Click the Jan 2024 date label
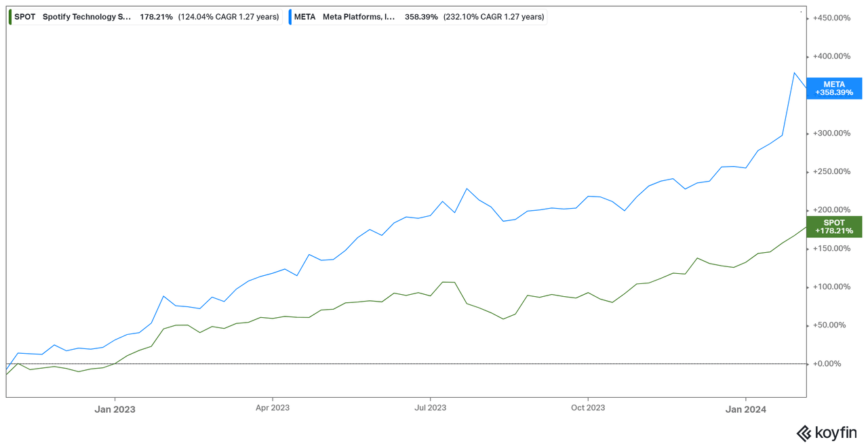 (745, 409)
